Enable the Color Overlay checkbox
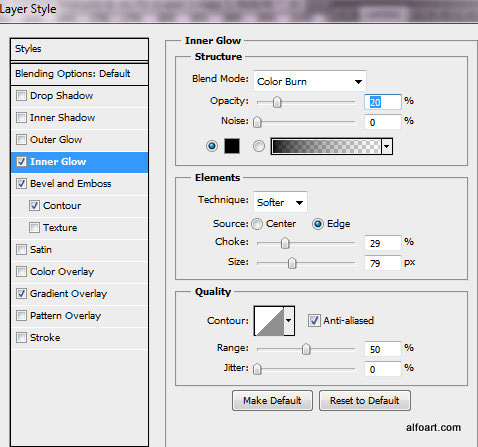Image resolution: width=478 pixels, height=447 pixels. 21,272
